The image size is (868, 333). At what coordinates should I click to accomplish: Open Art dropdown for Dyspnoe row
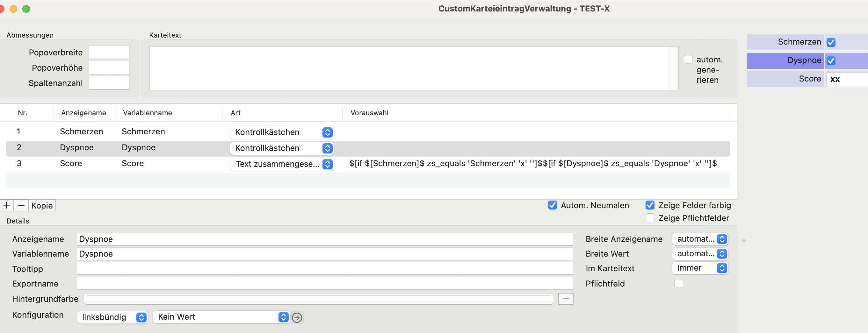(282, 148)
